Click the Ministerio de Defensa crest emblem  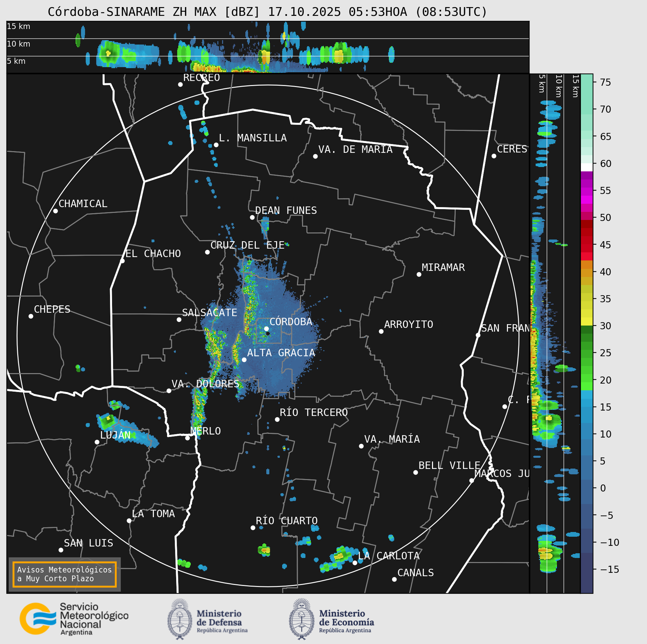click(x=180, y=619)
